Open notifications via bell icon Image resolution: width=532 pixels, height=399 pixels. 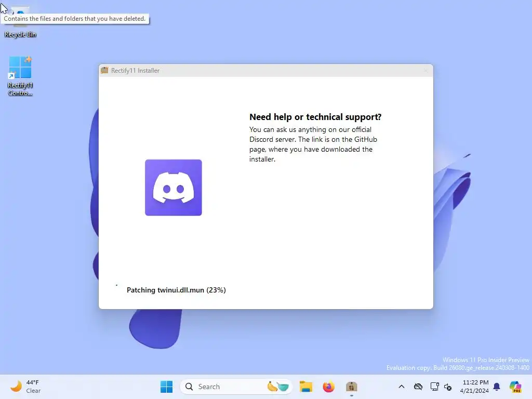497,387
